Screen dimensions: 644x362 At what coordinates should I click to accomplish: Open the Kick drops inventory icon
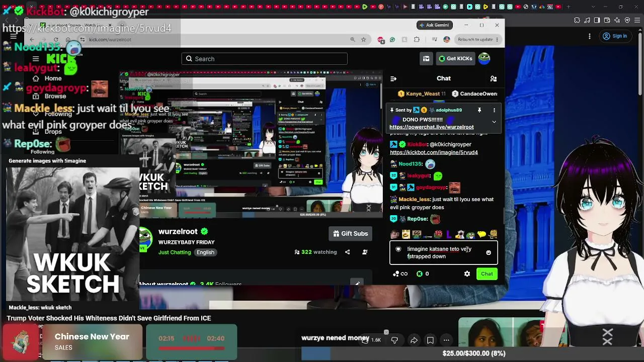pos(426,58)
